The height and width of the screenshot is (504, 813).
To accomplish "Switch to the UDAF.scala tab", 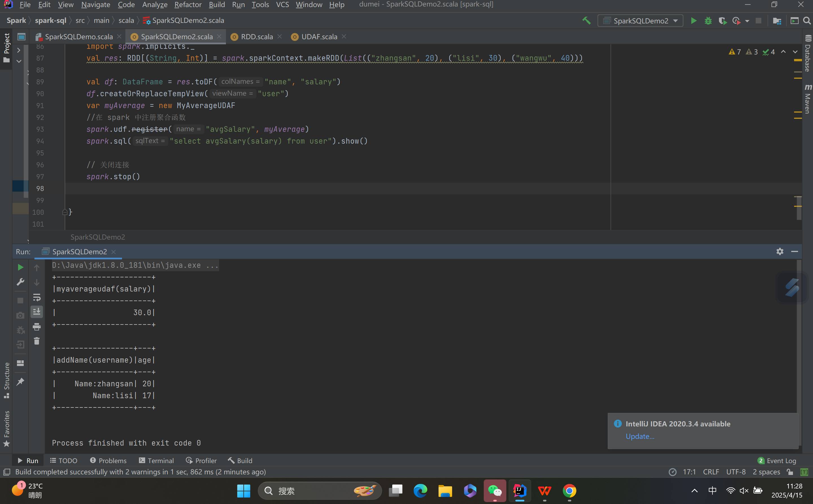I will pyautogui.click(x=319, y=37).
